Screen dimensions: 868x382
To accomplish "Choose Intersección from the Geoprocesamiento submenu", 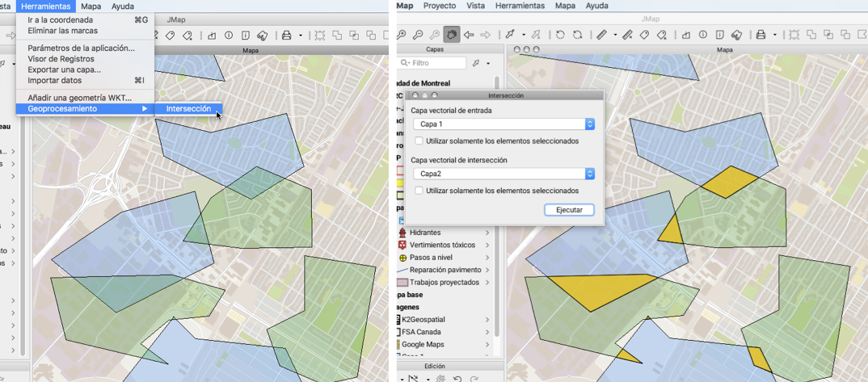I will click(x=188, y=109).
